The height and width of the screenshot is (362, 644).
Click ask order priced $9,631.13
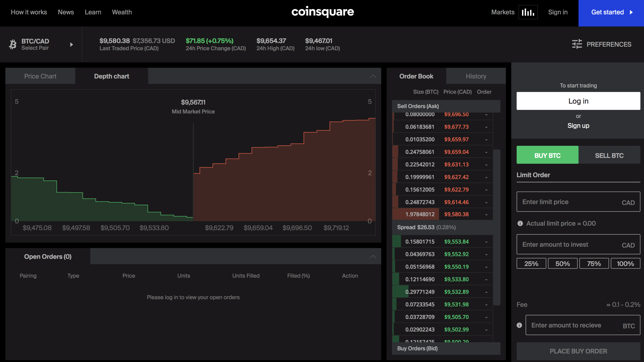coord(443,164)
